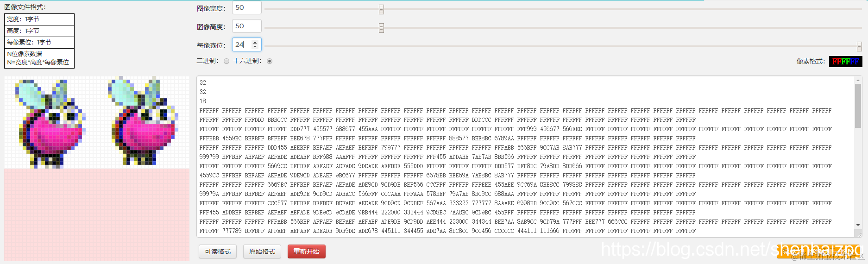Click the data textarea scrollbar up arrow
868x264 pixels.
[x=858, y=81]
